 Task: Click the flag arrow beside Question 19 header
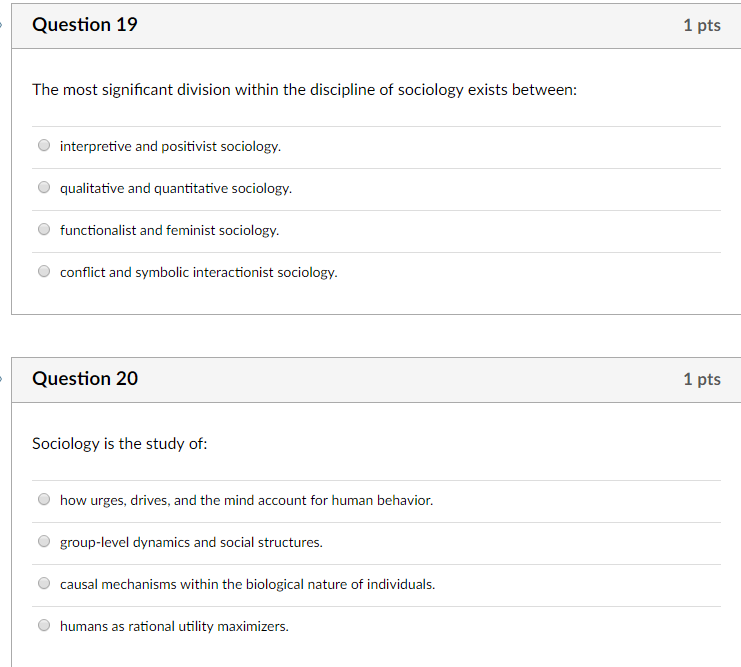(1, 25)
